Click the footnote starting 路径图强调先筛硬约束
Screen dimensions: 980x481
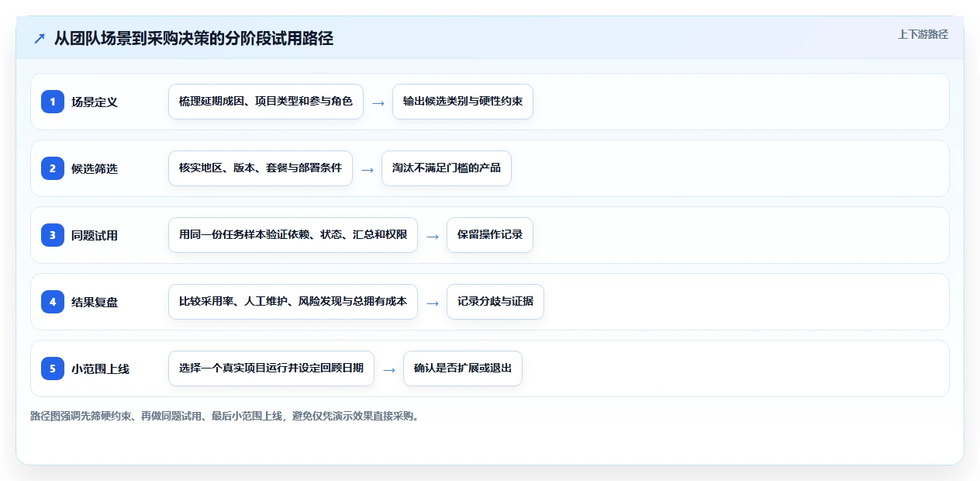point(226,416)
